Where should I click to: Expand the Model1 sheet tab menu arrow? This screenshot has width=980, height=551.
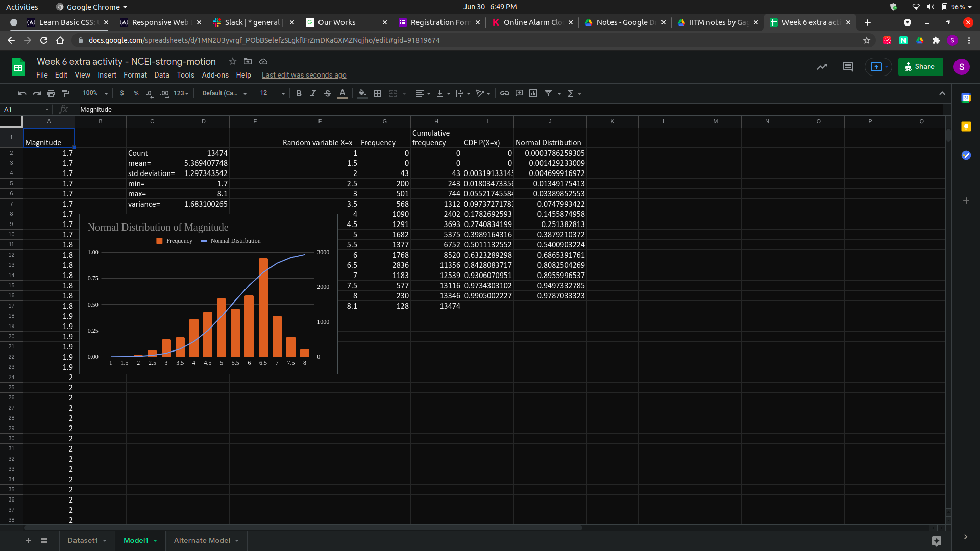coord(155,541)
